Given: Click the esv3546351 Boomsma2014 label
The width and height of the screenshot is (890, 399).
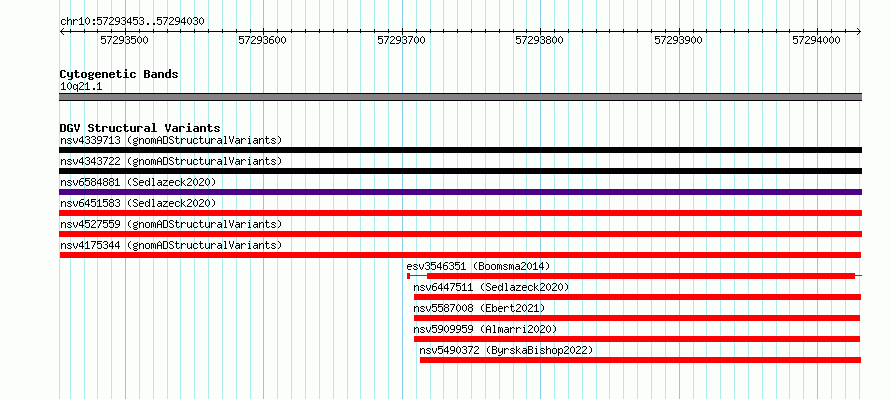Looking at the screenshot, I should click(478, 266).
